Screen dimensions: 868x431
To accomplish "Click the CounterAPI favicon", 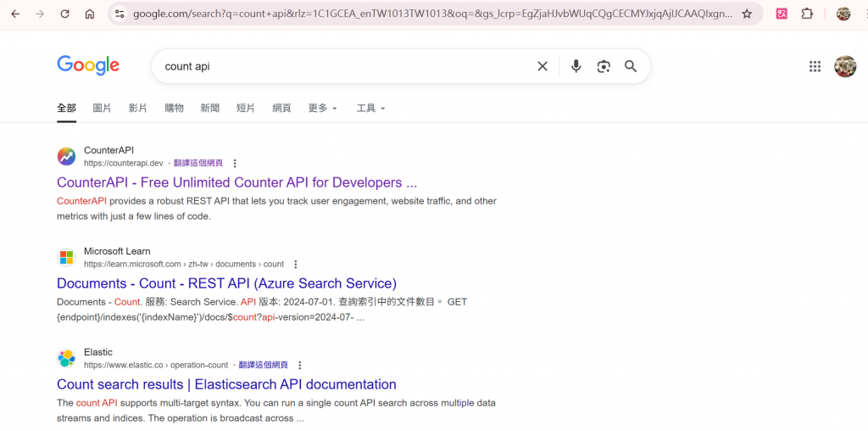I will click(x=66, y=157).
